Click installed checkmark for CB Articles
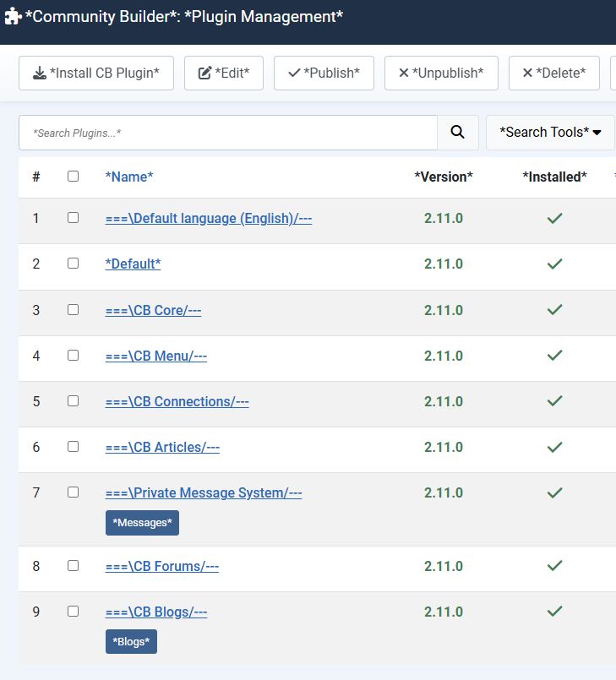The image size is (616, 680). click(x=554, y=447)
